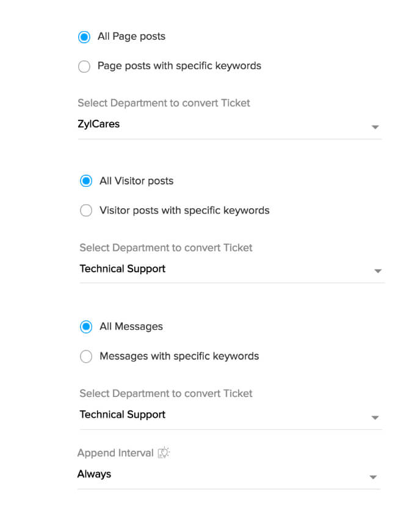Open Technical Support dropdown under Messages
The image size is (420, 524).
(231, 415)
